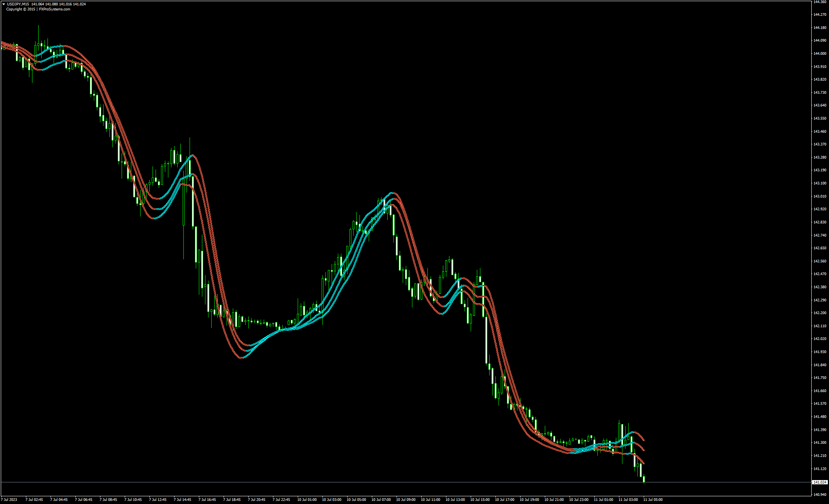
Task: Click the 7 Jul 2023 date label
Action: coord(9,500)
